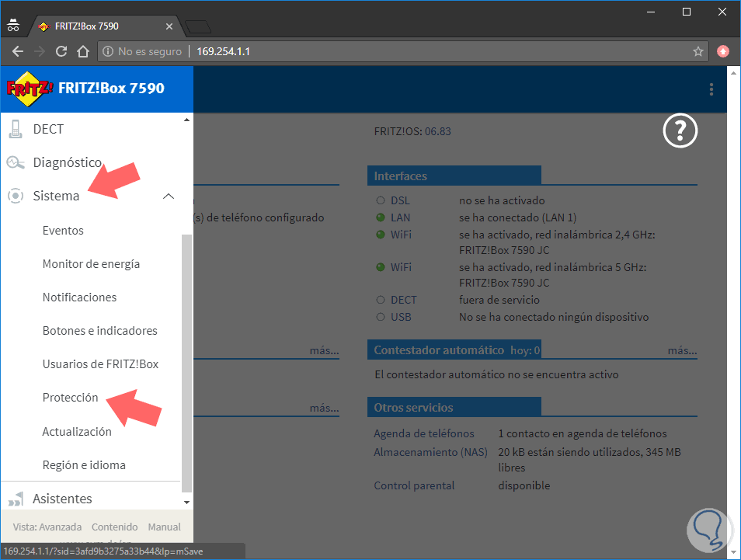This screenshot has width=741, height=560.
Task: Go to the browser home page icon
Action: coord(83,51)
